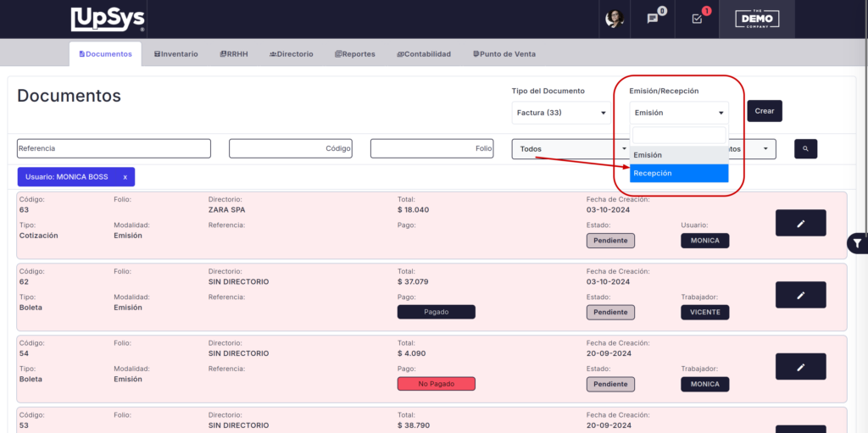Switch to the Contabilidad tab

point(424,54)
